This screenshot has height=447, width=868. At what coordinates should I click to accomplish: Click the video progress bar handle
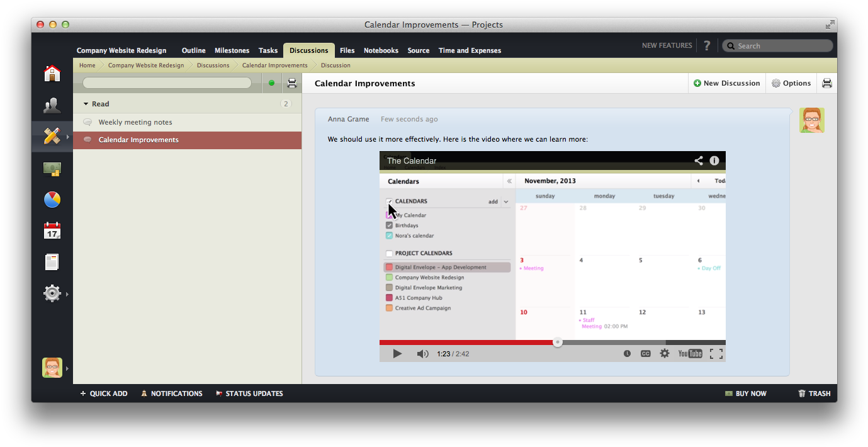coord(557,341)
